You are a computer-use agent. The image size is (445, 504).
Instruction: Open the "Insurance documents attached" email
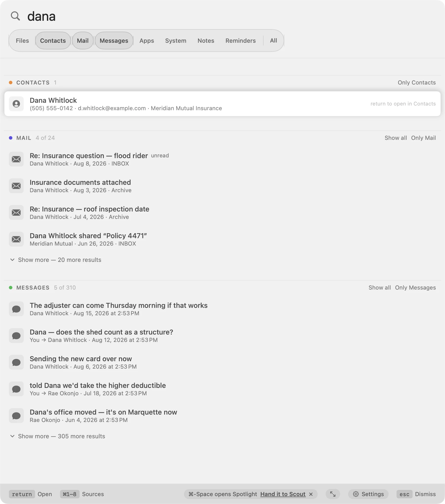coord(222,186)
